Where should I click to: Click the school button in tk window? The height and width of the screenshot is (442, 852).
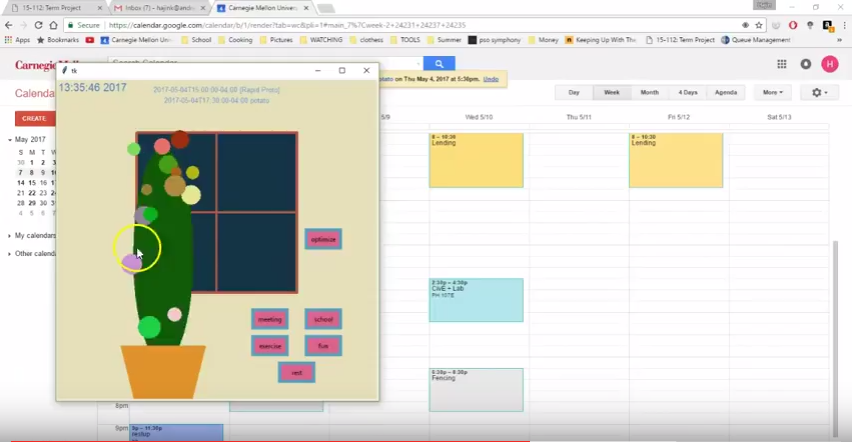323,319
